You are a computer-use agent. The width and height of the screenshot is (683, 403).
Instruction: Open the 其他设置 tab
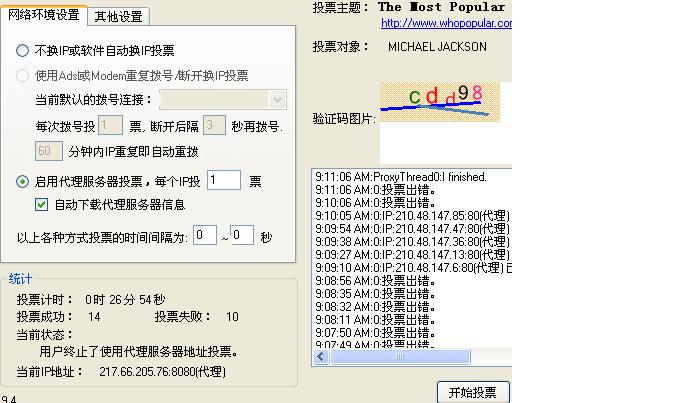coord(118,16)
